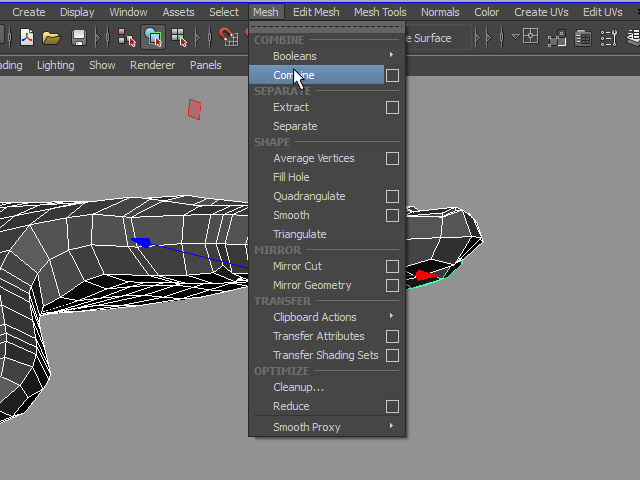The height and width of the screenshot is (480, 640).
Task: Choose Triangulate menu item
Action: 300,235
